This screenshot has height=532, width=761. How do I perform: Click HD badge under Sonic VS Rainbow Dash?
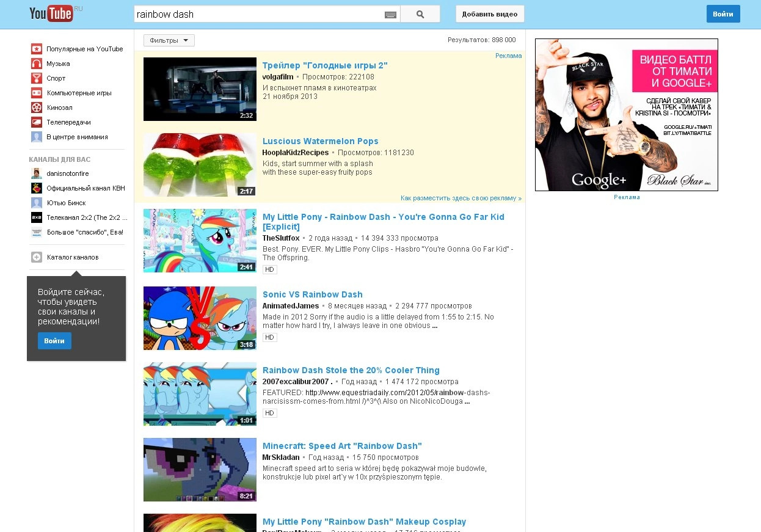tap(270, 338)
